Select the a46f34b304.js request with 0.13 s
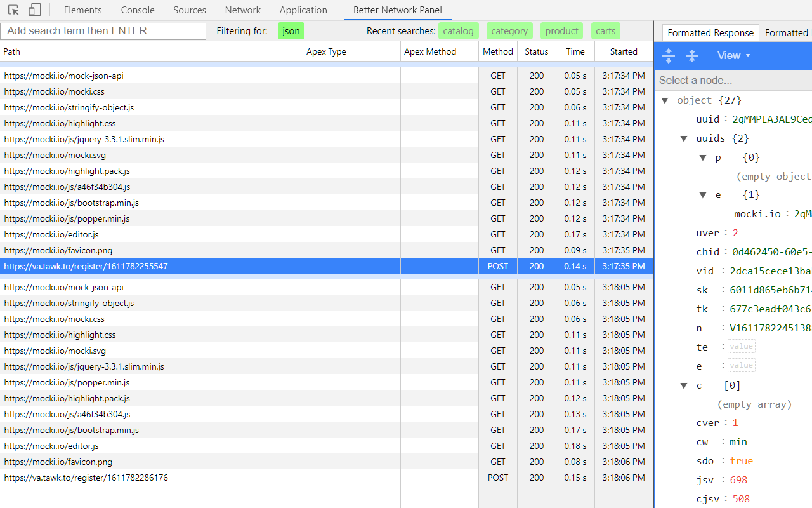The image size is (812, 508). [x=327, y=414]
